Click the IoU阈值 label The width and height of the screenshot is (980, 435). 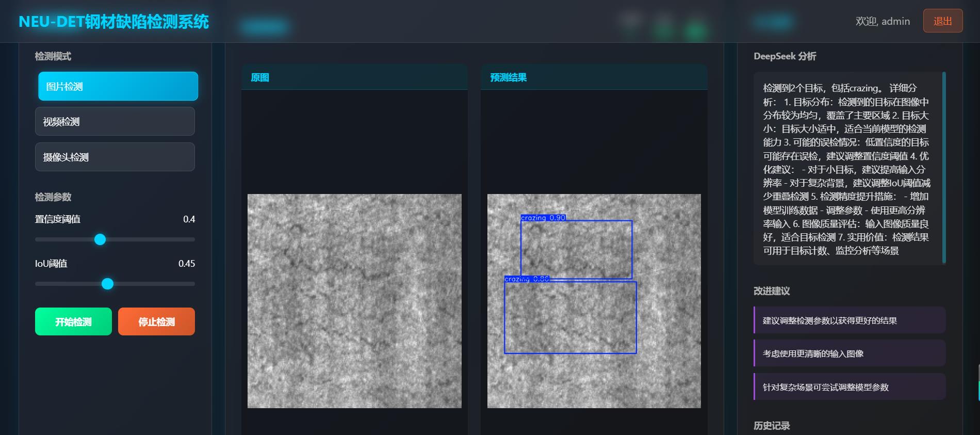click(51, 264)
